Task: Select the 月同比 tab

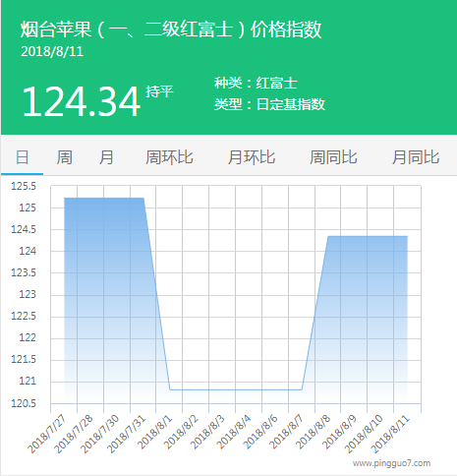Action: (416, 157)
